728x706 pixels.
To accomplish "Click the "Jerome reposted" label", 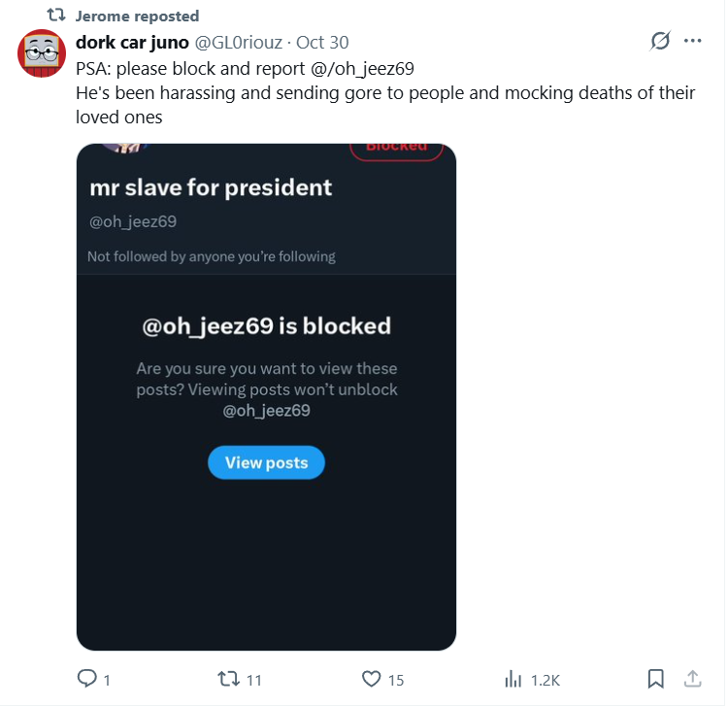I will coord(137,16).
